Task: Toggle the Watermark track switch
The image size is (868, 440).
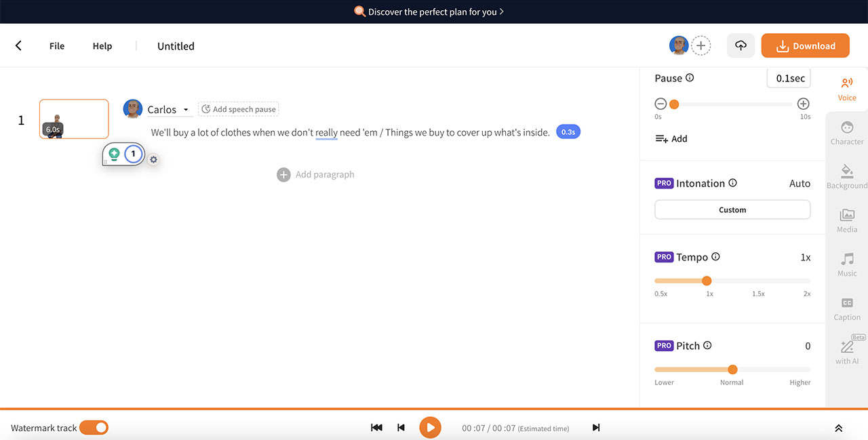Action: click(94, 428)
